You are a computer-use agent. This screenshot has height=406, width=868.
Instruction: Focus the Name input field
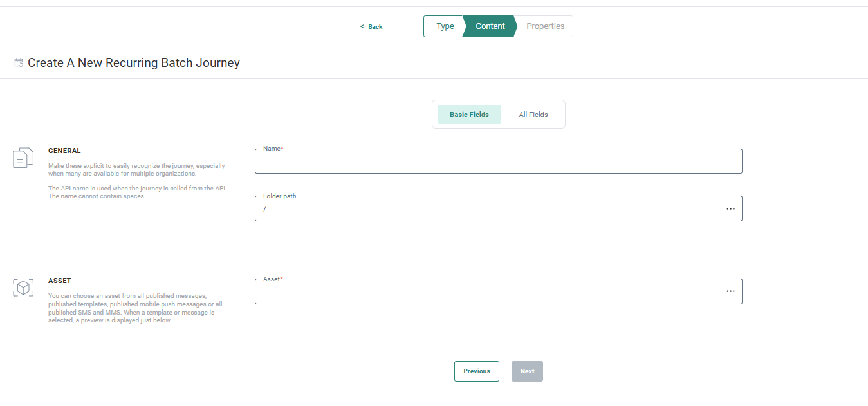[497, 161]
